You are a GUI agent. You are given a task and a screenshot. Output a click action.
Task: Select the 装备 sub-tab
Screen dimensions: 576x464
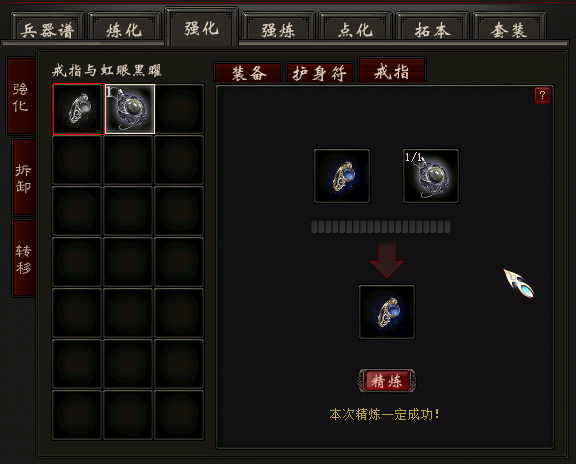248,73
